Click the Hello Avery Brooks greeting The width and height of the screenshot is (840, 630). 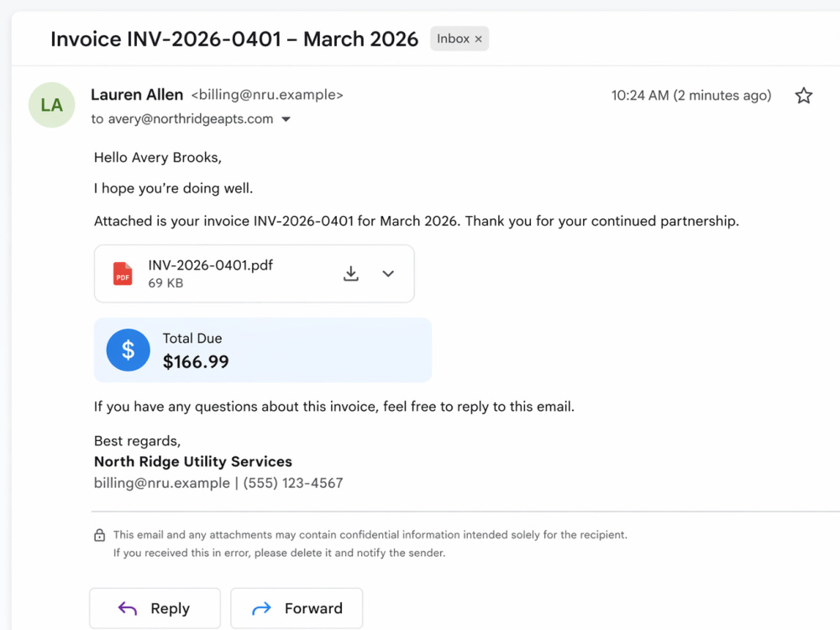click(x=158, y=158)
